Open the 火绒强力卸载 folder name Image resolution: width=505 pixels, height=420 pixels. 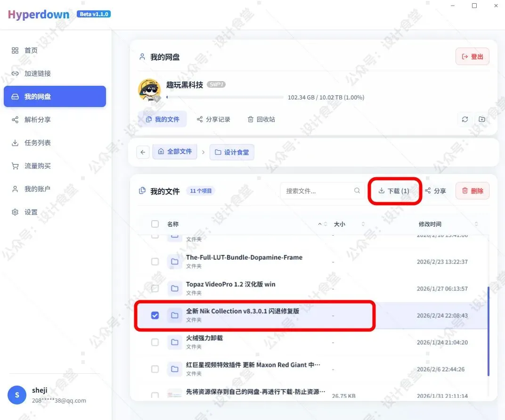point(204,338)
